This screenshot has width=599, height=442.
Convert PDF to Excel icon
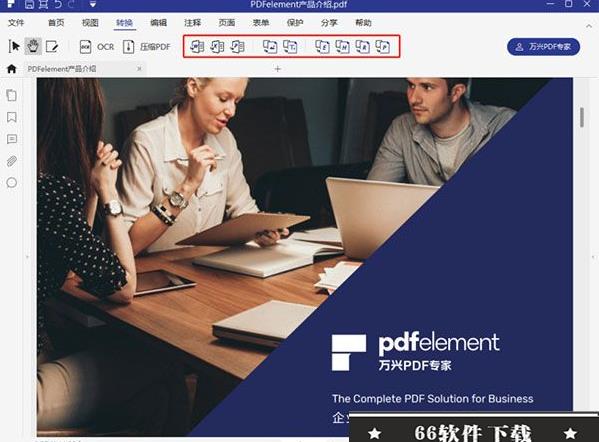point(217,47)
